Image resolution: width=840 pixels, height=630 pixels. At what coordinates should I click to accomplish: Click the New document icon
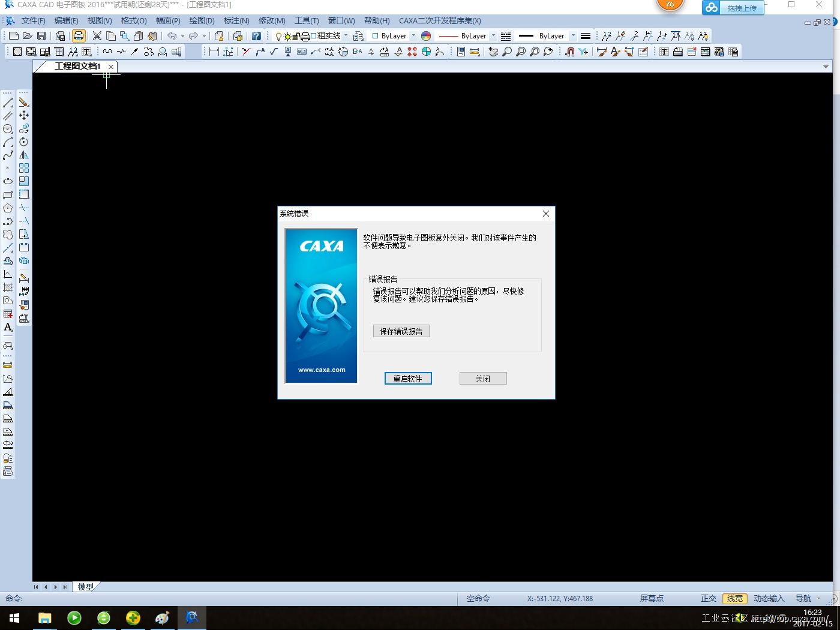(x=13, y=36)
